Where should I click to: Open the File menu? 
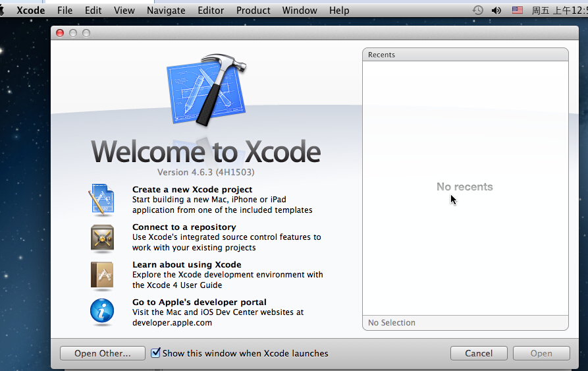(x=65, y=11)
